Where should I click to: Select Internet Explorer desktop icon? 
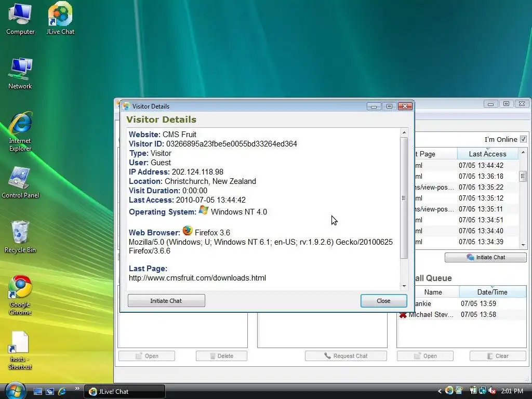(x=20, y=132)
